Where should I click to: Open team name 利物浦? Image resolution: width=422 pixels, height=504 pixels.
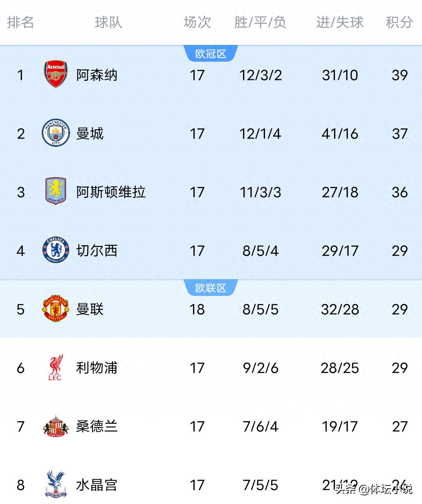(x=97, y=368)
